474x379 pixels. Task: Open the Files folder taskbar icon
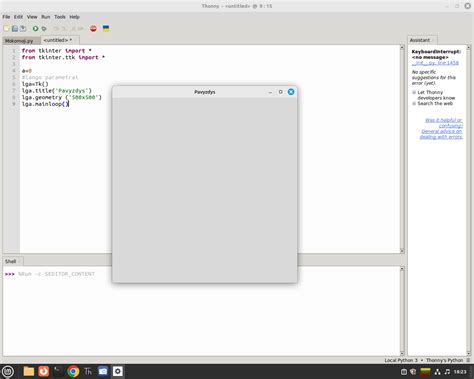click(29, 371)
